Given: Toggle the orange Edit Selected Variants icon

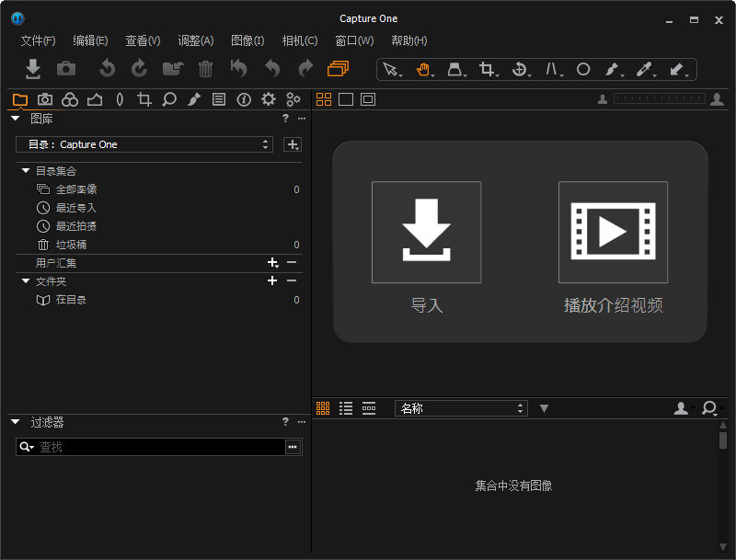Looking at the screenshot, I should click(338, 69).
